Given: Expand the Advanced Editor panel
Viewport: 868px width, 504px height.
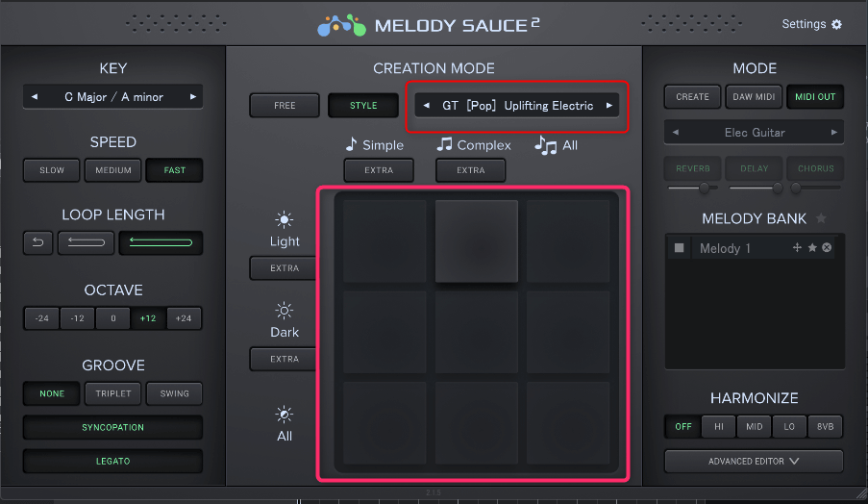Looking at the screenshot, I should 754,461.
